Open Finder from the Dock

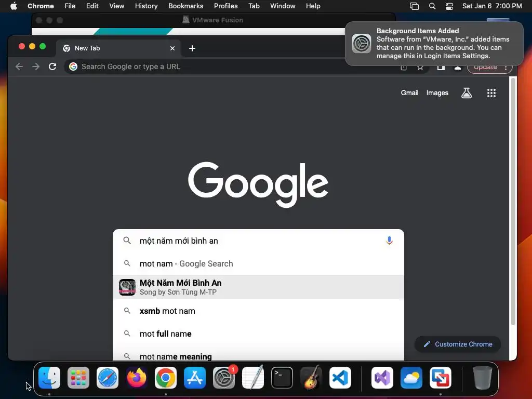click(49, 378)
